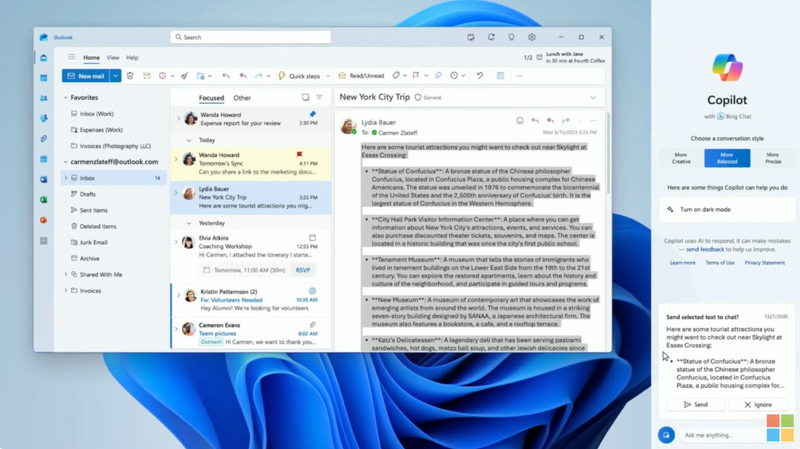The height and width of the screenshot is (449, 800).
Task: Click the Forward arrow in message header
Action: (x=566, y=121)
